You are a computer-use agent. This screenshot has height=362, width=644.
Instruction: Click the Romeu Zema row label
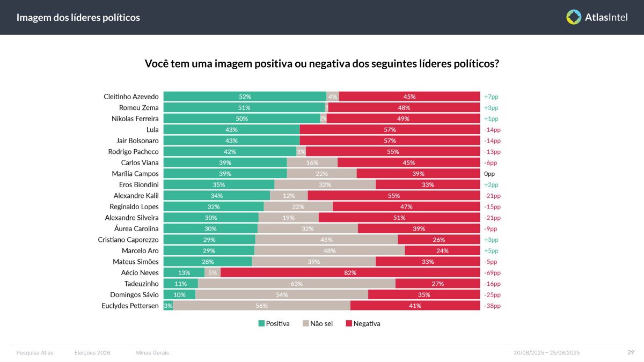pyautogui.click(x=139, y=108)
